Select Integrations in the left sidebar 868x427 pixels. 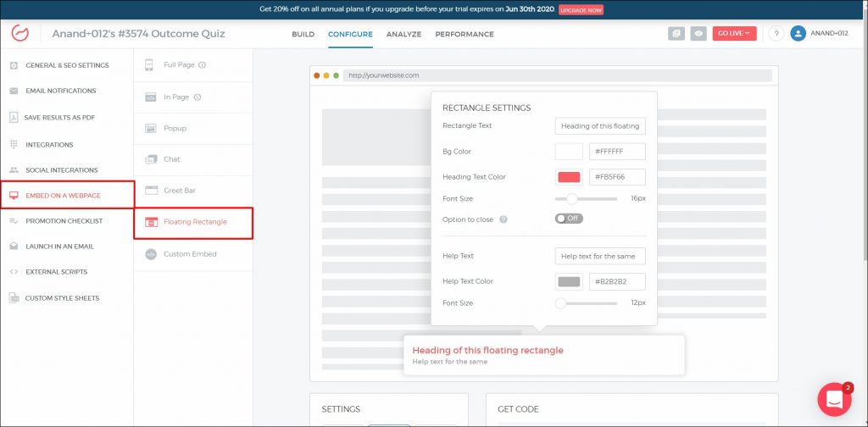[x=49, y=145]
